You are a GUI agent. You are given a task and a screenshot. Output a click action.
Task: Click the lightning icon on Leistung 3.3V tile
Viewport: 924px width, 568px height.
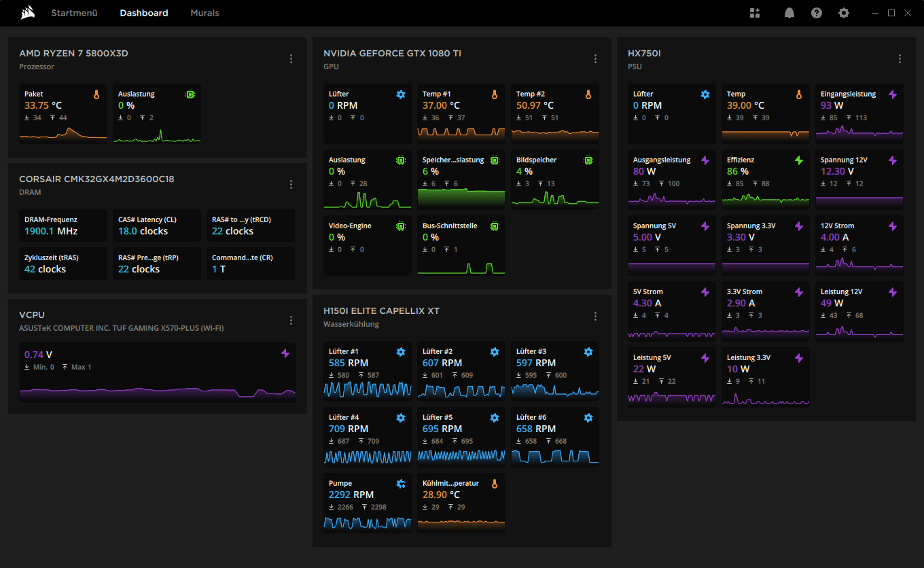click(799, 358)
